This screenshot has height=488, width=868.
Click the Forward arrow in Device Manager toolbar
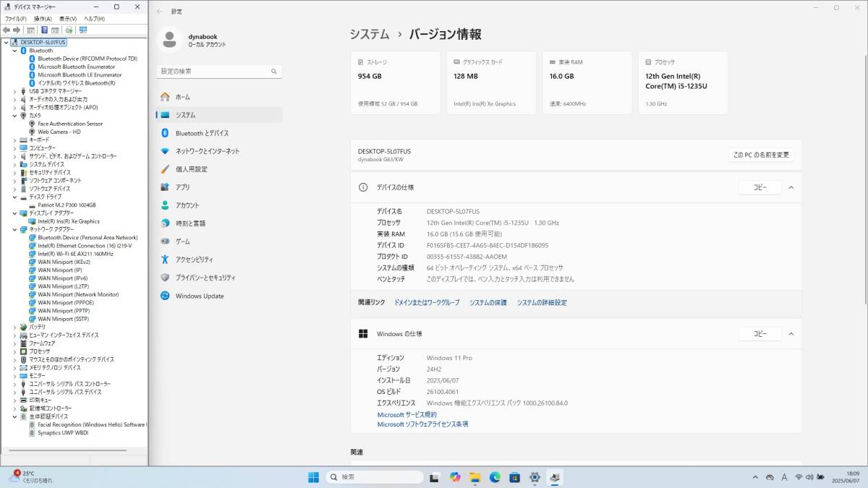16,30
